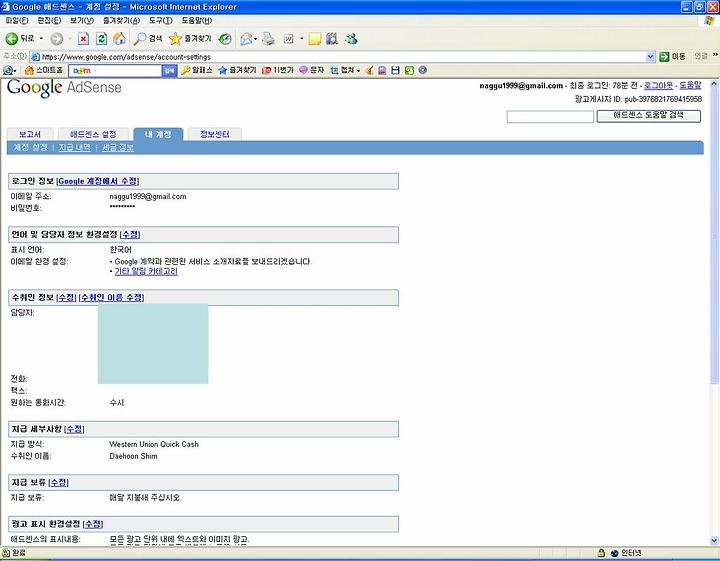Screen dimensions: 720x561
Task: Go to the home page via the house icon
Action: (119, 39)
